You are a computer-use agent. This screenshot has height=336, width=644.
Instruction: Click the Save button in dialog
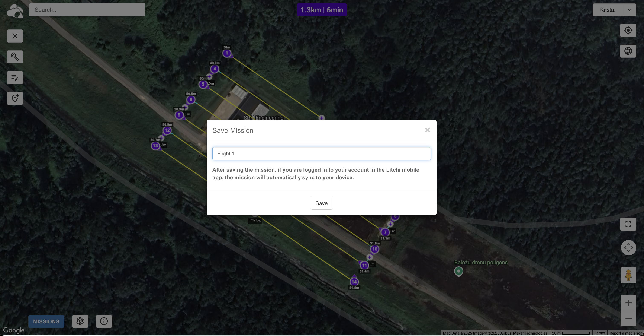pyautogui.click(x=321, y=203)
